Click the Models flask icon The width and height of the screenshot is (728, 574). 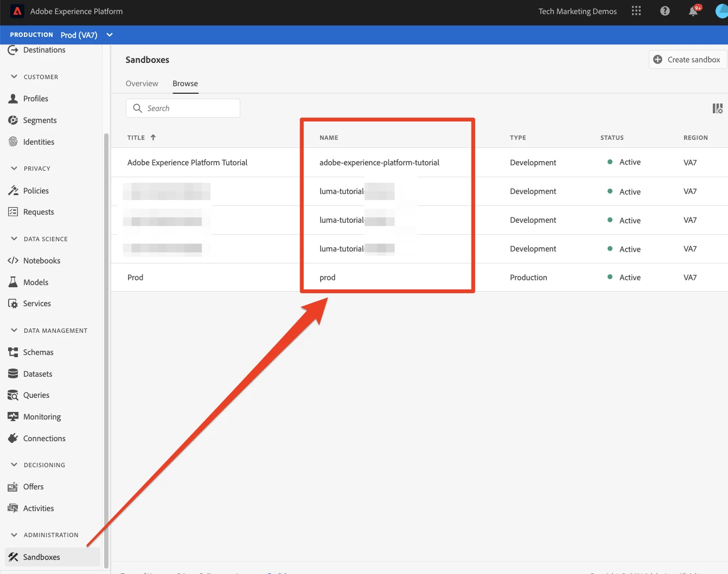[x=13, y=282]
